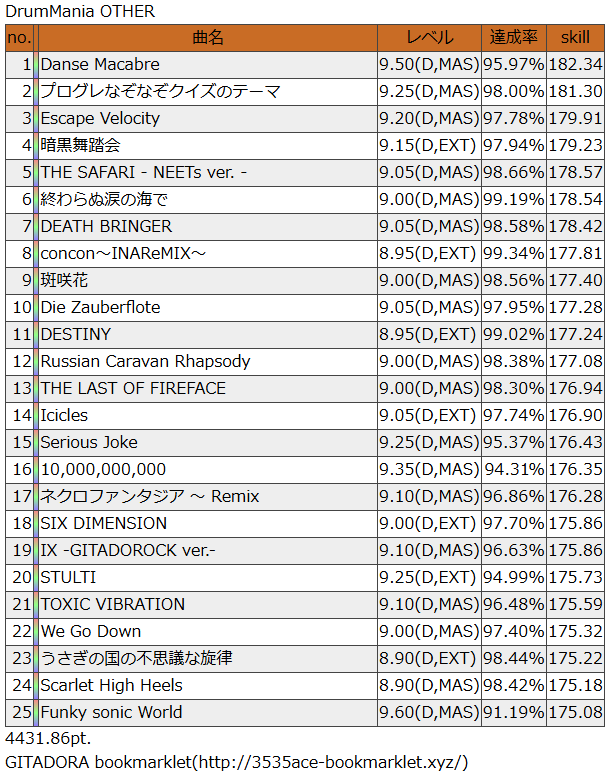The height and width of the screenshot is (772, 607).
Task: Click achievement rate 95.97% in row 1
Action: pyautogui.click(x=513, y=64)
